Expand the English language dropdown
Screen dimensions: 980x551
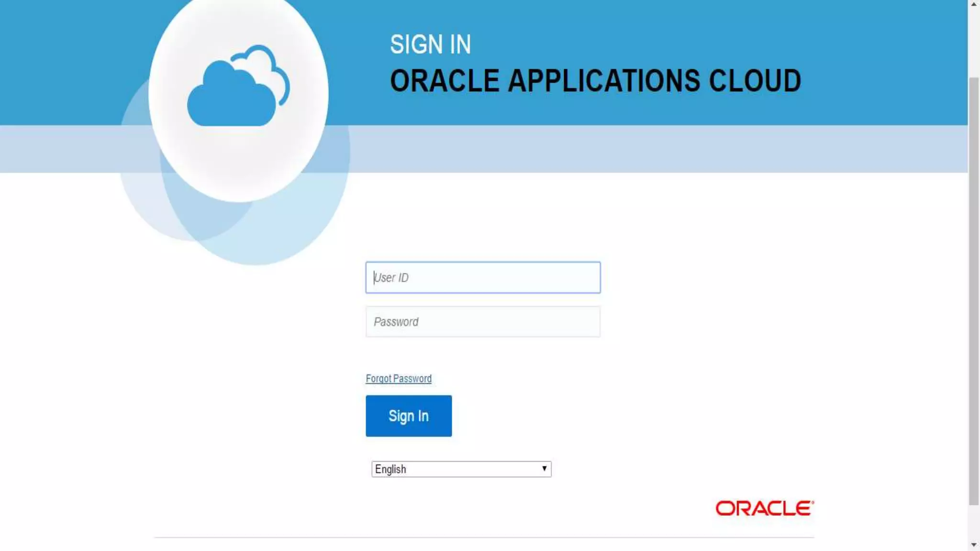461,469
